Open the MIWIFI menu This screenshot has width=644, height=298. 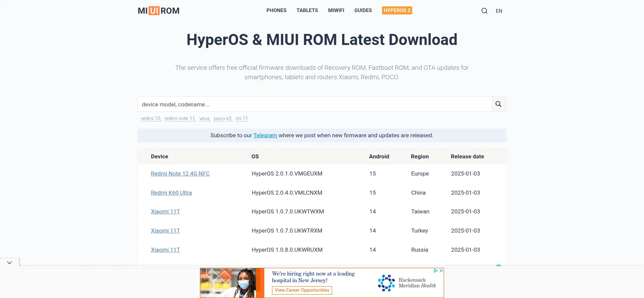pyautogui.click(x=336, y=10)
